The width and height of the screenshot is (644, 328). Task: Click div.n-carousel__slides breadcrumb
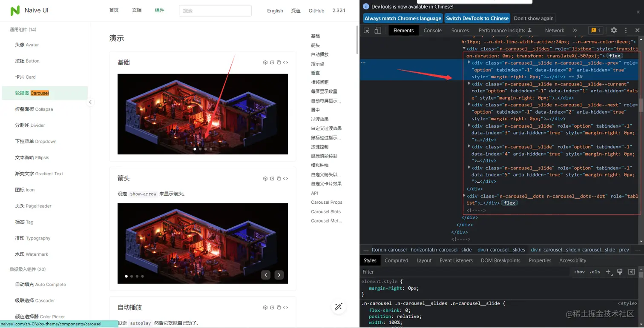(x=500, y=250)
